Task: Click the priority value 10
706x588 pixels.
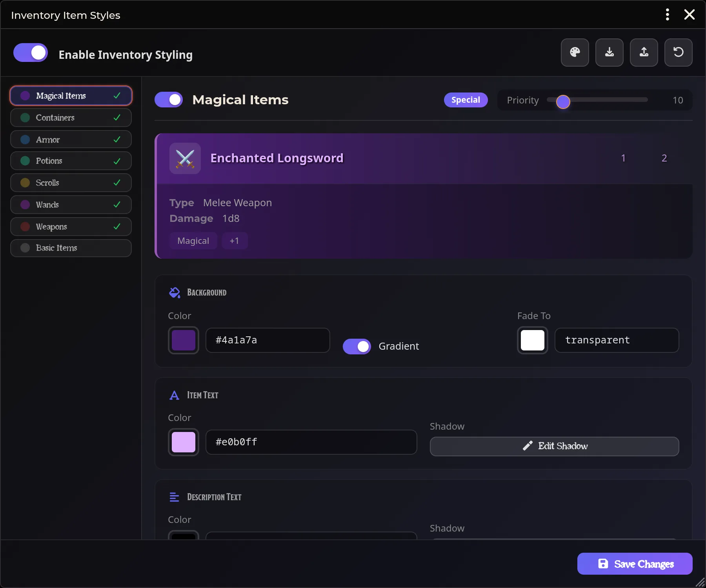Action: (x=678, y=100)
